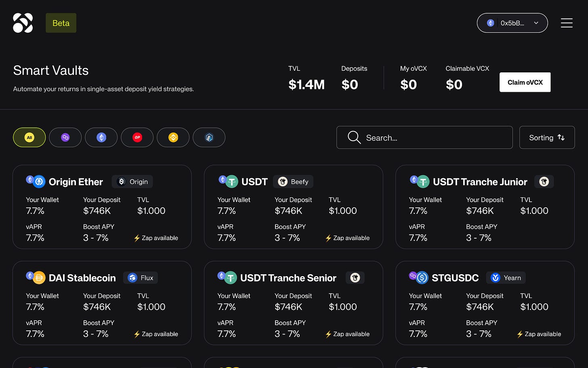Click the Smart Vaults heading
Image resolution: width=588 pixels, height=368 pixels.
(51, 70)
